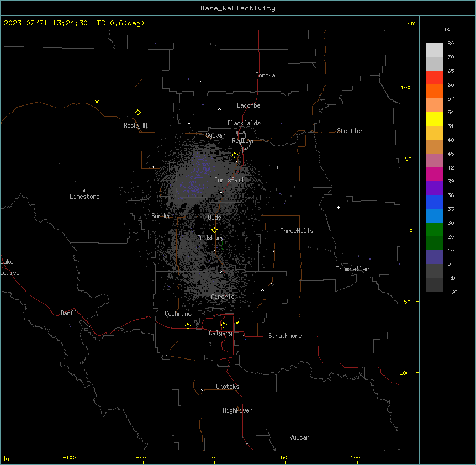Click the yellow diamond marker below Cochrane

[188, 326]
